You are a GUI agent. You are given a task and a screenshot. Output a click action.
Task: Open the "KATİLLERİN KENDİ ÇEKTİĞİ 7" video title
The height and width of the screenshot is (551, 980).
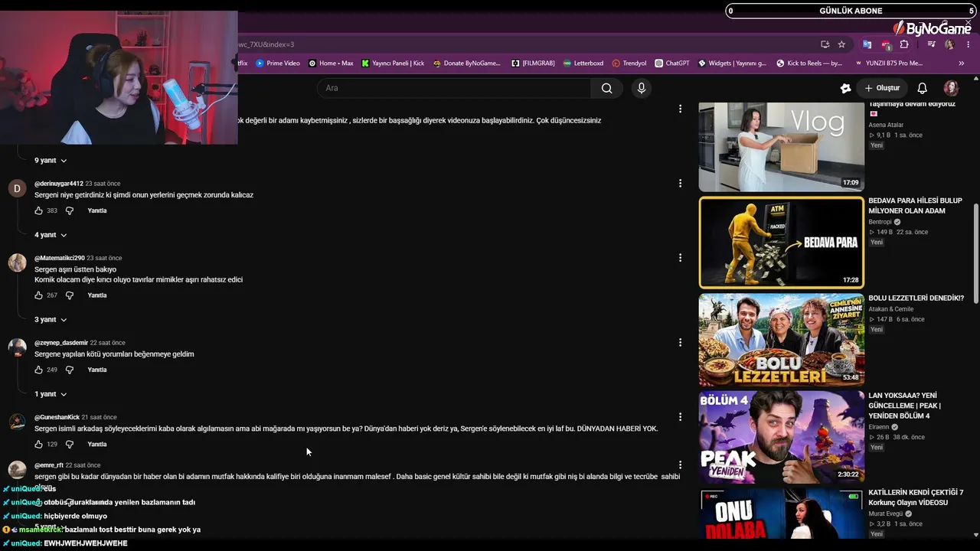tap(916, 497)
